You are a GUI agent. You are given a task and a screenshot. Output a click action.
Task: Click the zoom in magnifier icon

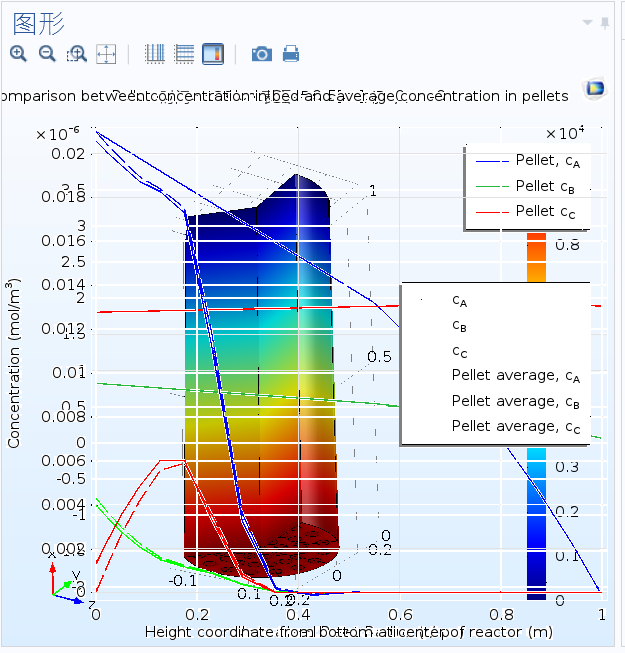click(x=18, y=54)
